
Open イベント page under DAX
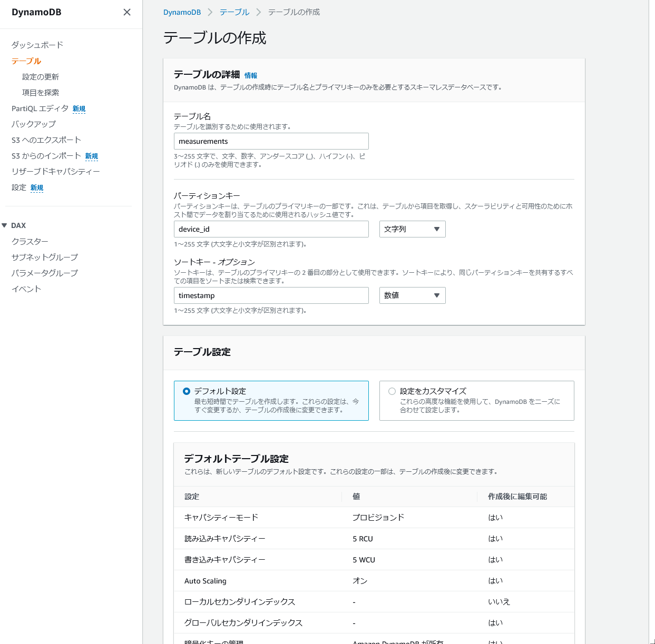click(26, 289)
